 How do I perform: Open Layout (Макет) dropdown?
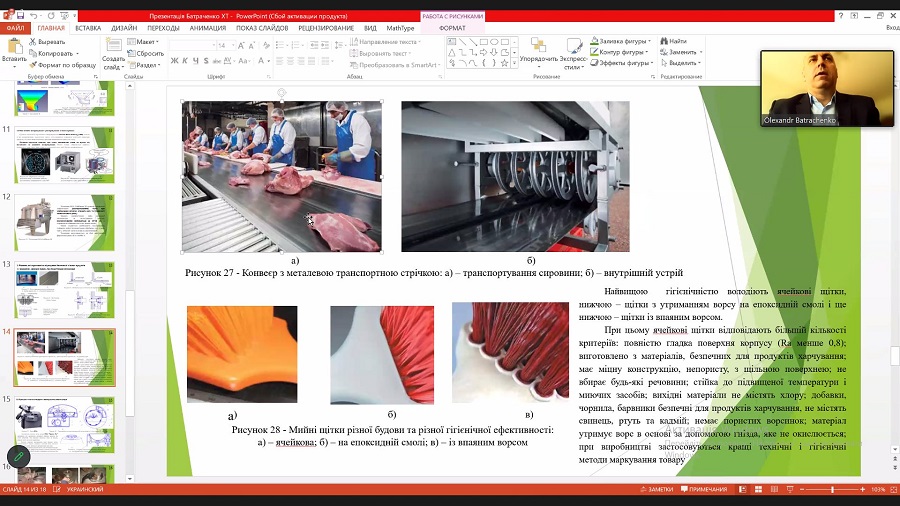pos(143,42)
